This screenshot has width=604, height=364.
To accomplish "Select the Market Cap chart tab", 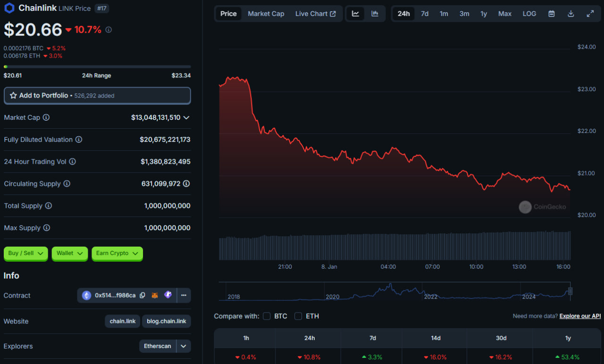I will click(266, 14).
